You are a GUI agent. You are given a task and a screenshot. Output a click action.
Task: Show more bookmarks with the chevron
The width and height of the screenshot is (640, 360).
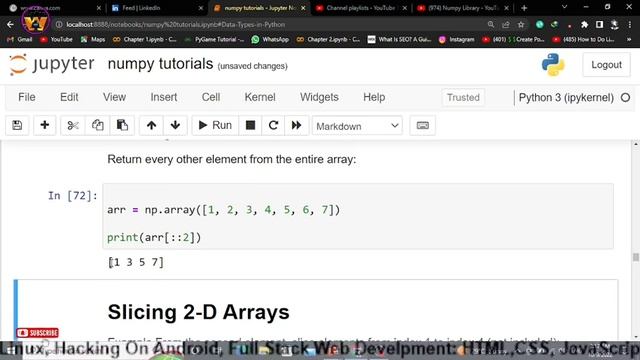(x=629, y=40)
